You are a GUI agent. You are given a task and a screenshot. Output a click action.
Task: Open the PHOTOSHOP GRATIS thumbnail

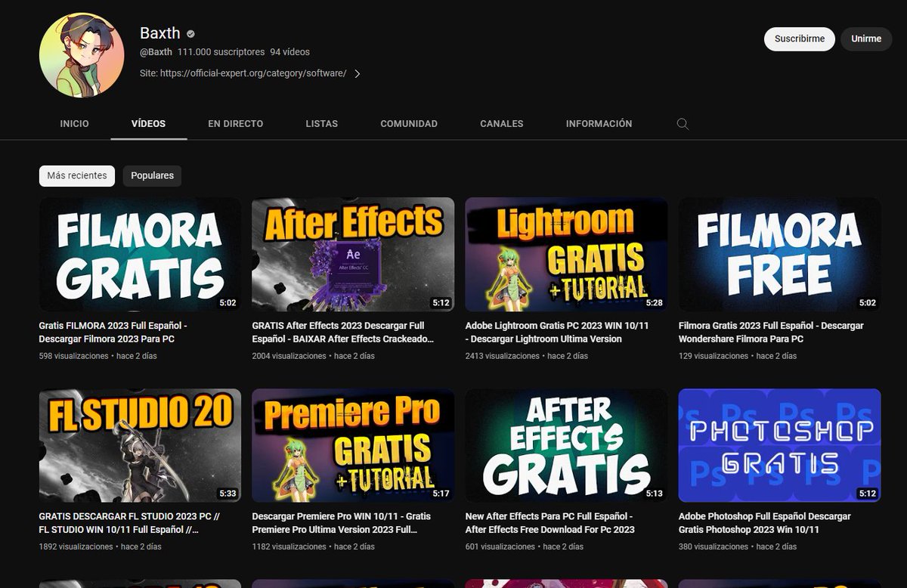click(x=779, y=445)
